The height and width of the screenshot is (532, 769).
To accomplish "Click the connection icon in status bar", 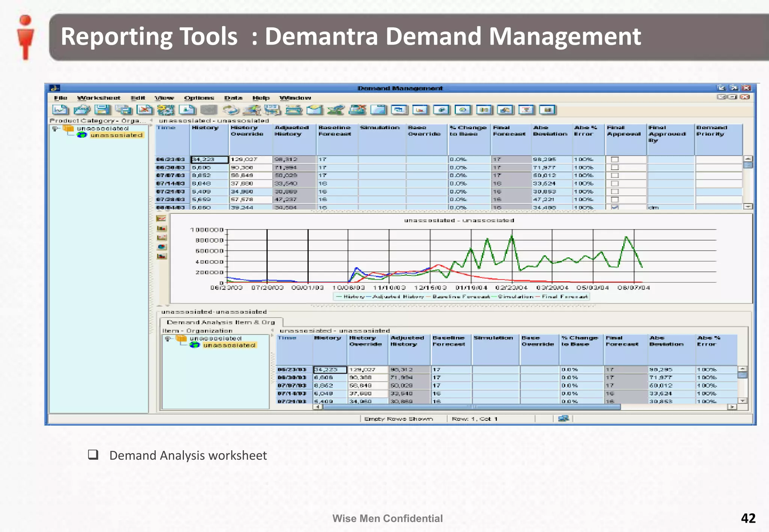I will [564, 418].
